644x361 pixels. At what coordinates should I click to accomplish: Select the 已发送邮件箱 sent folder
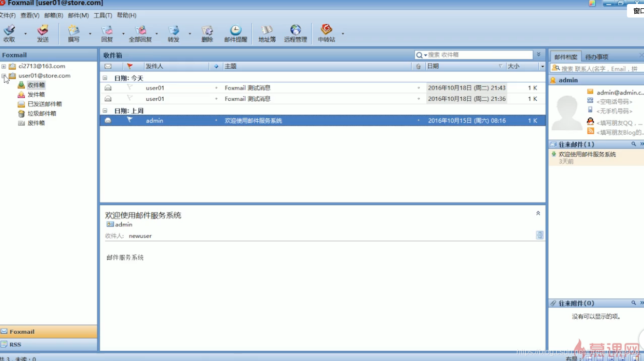44,104
